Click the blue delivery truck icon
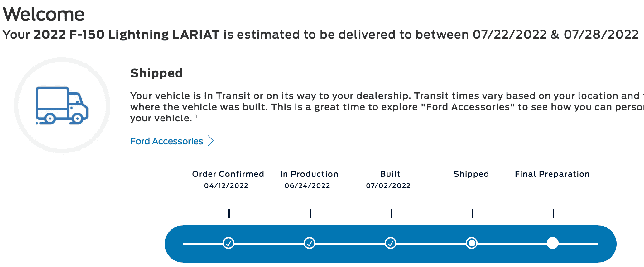644x267 pixels. click(x=62, y=105)
